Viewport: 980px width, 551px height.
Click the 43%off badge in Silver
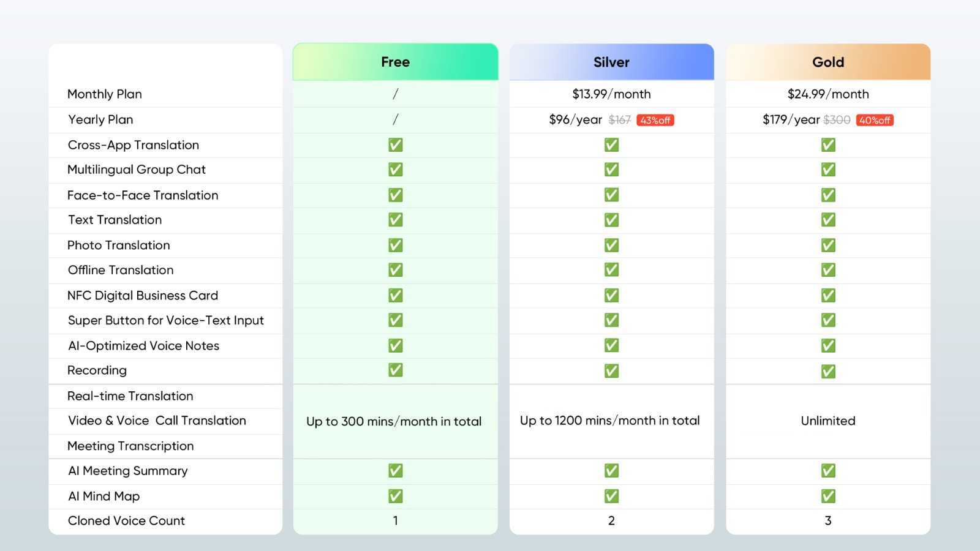click(x=655, y=120)
